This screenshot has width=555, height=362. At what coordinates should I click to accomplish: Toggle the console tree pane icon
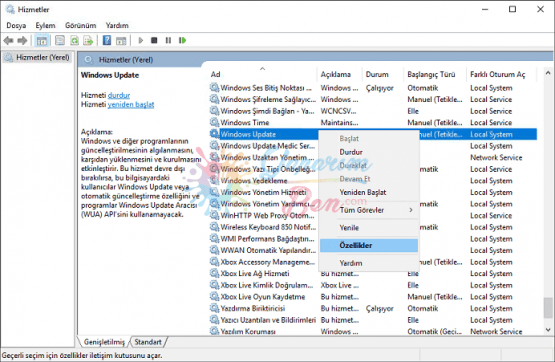click(x=42, y=41)
